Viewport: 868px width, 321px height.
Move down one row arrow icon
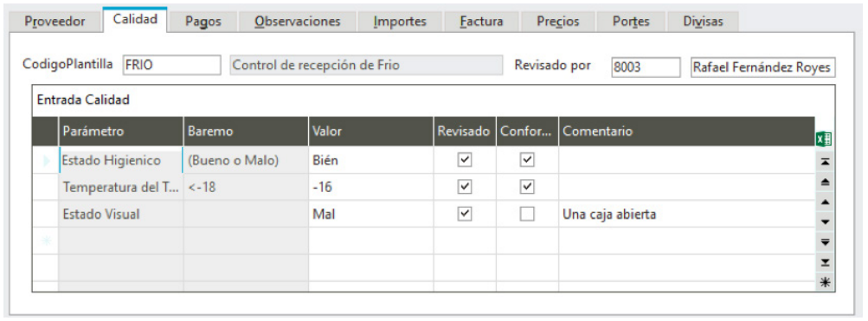pos(825,222)
